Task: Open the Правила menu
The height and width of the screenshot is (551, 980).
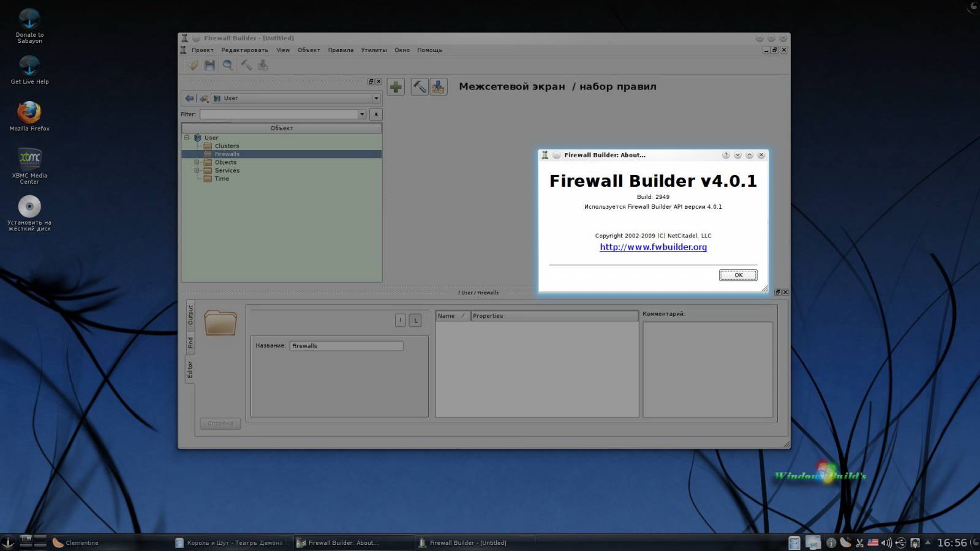Action: point(341,50)
